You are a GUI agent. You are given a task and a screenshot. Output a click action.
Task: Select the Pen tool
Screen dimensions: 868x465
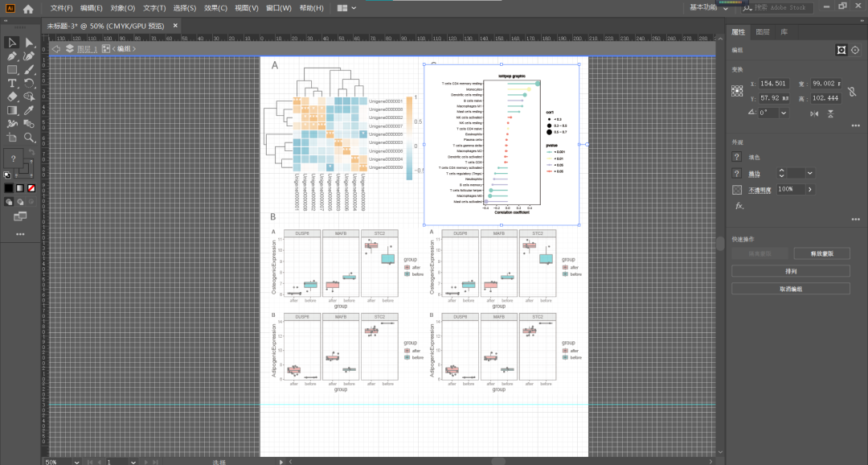tap(11, 56)
